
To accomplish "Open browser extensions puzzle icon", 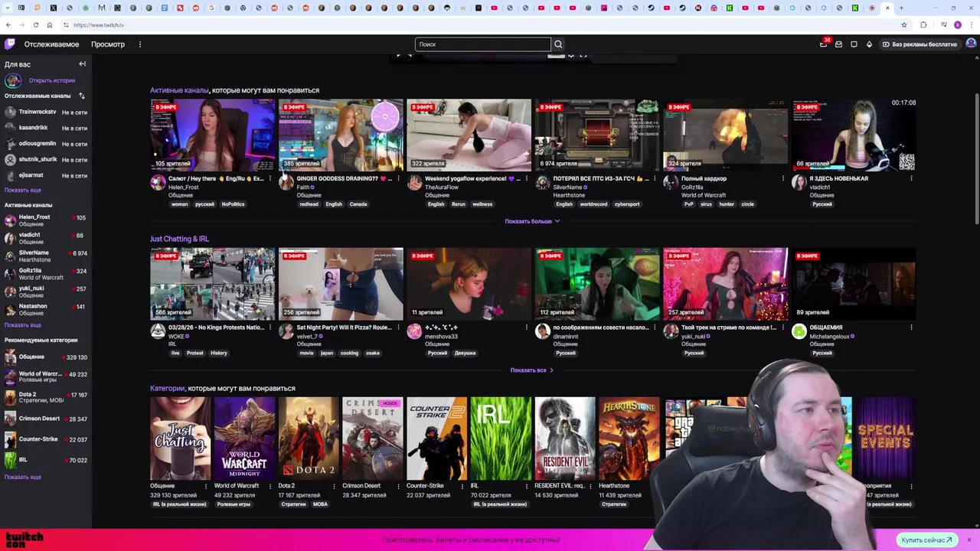I will click(923, 24).
